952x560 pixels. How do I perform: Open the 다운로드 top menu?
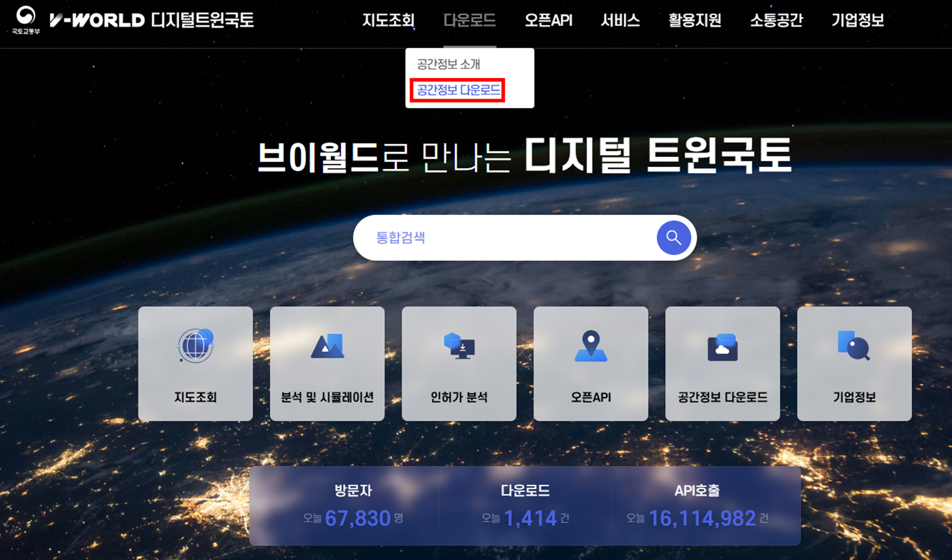coord(469,20)
